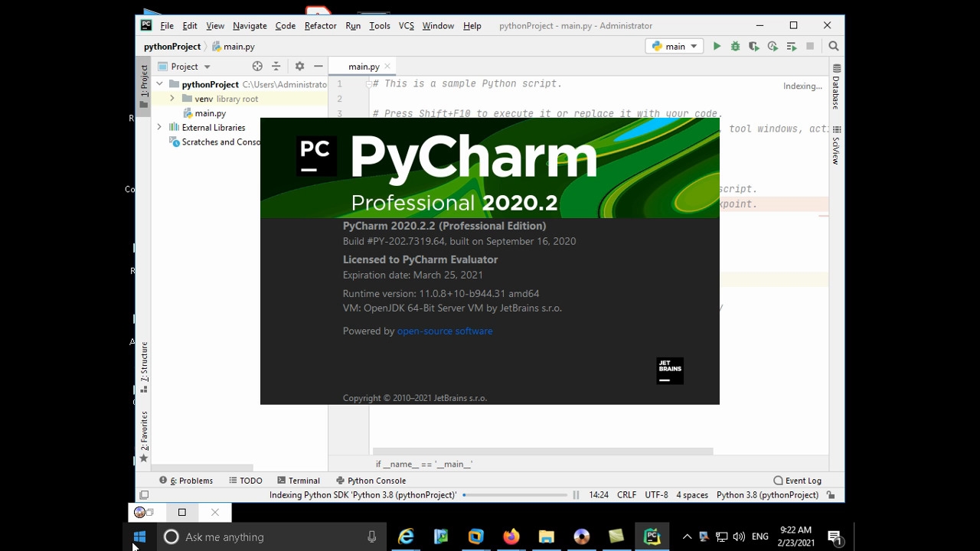Click Collapse All icon in Project panel

[276, 67]
